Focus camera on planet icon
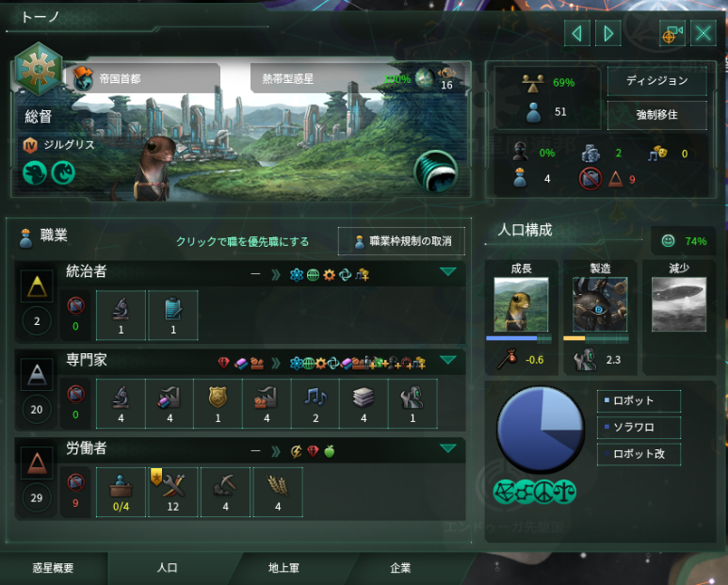 [x=672, y=33]
